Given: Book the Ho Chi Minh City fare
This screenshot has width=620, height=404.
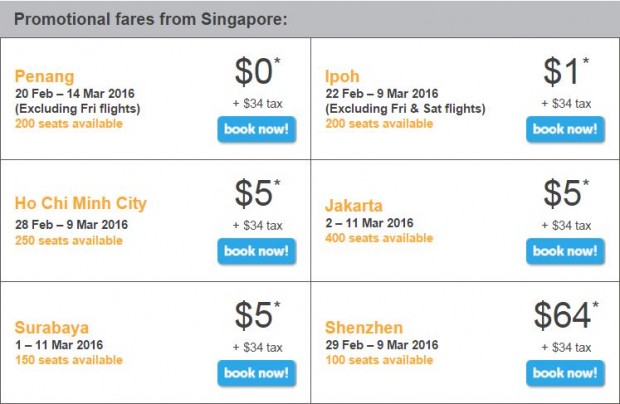Looking at the screenshot, I should pyautogui.click(x=257, y=251).
